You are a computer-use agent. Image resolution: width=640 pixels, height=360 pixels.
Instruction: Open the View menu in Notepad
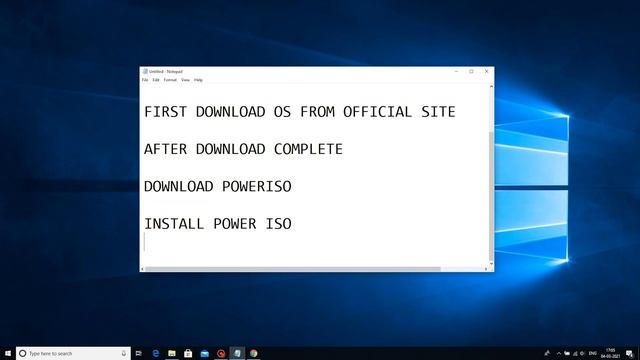point(185,80)
